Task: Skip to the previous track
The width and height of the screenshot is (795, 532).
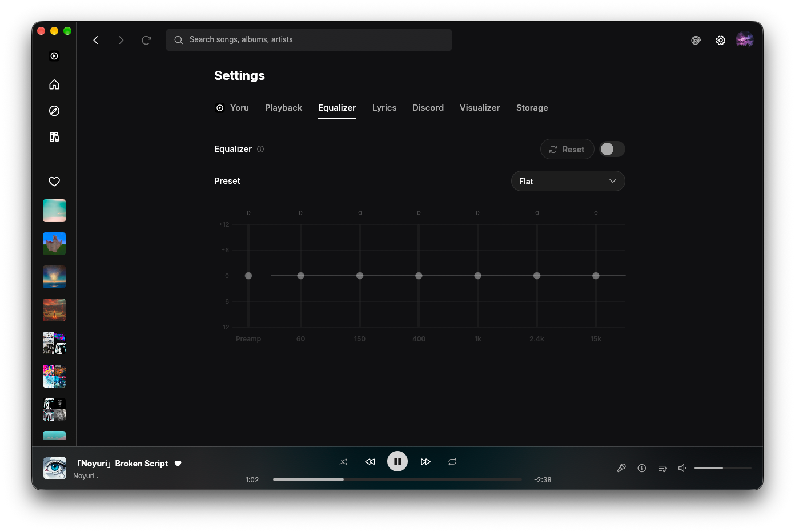Action: click(370, 462)
